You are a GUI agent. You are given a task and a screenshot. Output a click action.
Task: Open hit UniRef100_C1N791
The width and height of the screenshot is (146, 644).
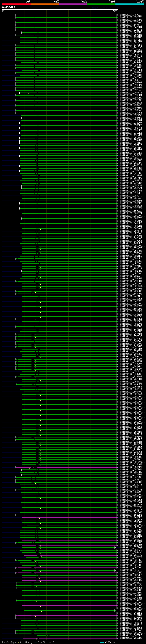(131, 20)
